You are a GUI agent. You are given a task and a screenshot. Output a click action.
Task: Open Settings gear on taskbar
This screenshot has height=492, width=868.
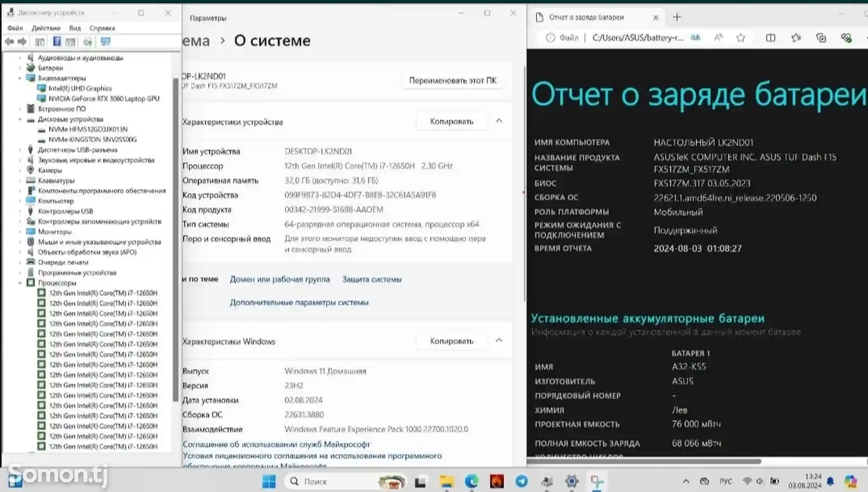[571, 481]
